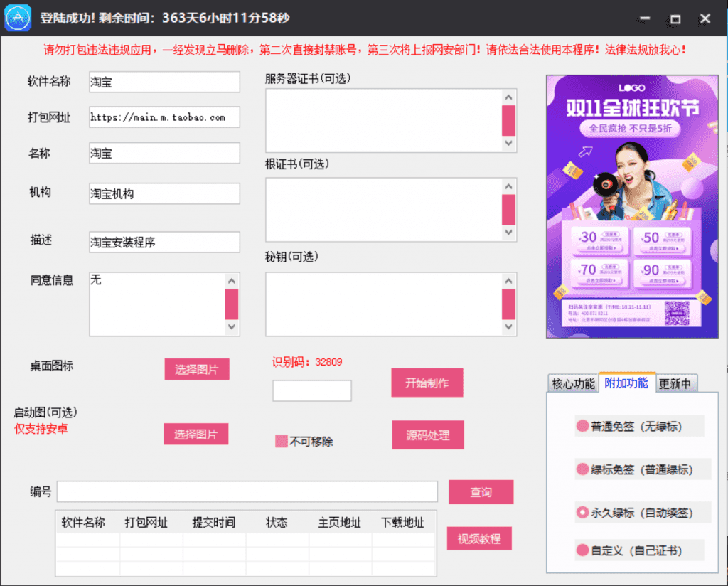Click the 源码处理 button
This screenshot has width=728, height=586.
click(x=428, y=435)
